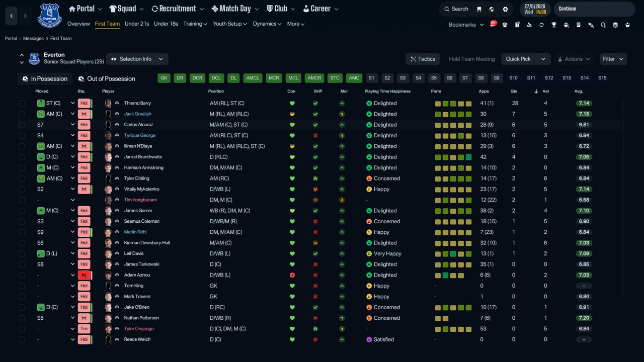Image resolution: width=644 pixels, height=362 pixels.
Task: Click Concerned face icon for Seamus Coleman
Action: [x=369, y=221]
